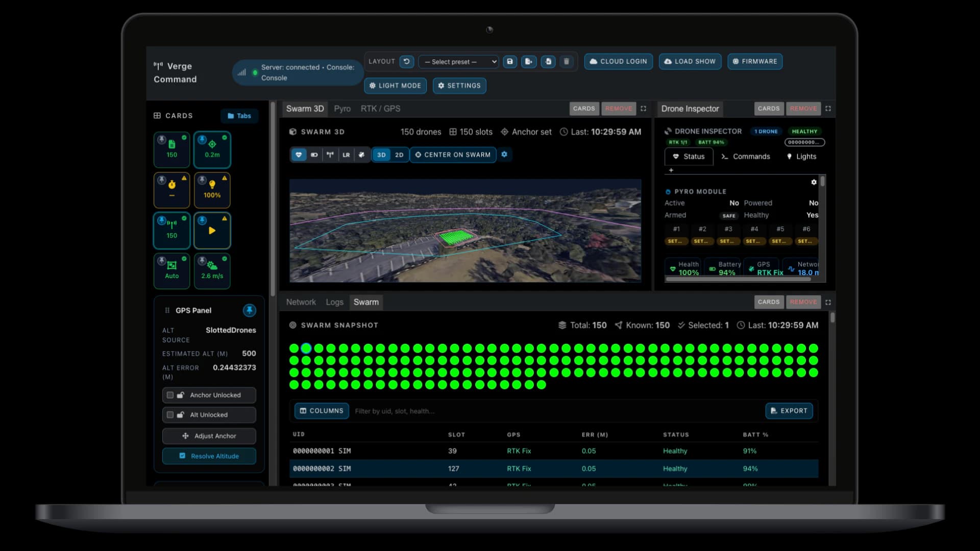Viewport: 980px width, 551px height.
Task: Toggle the Anchor Unlocked checkbox
Action: pyautogui.click(x=170, y=395)
